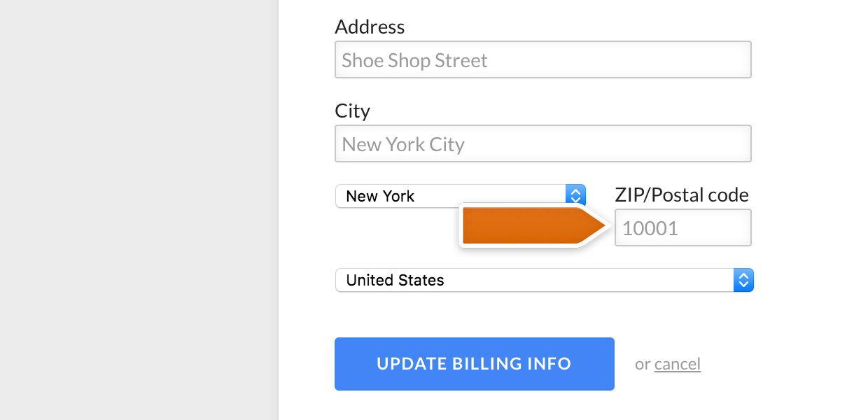Select the 'Shoe Shop Street' placeholder text

click(414, 60)
